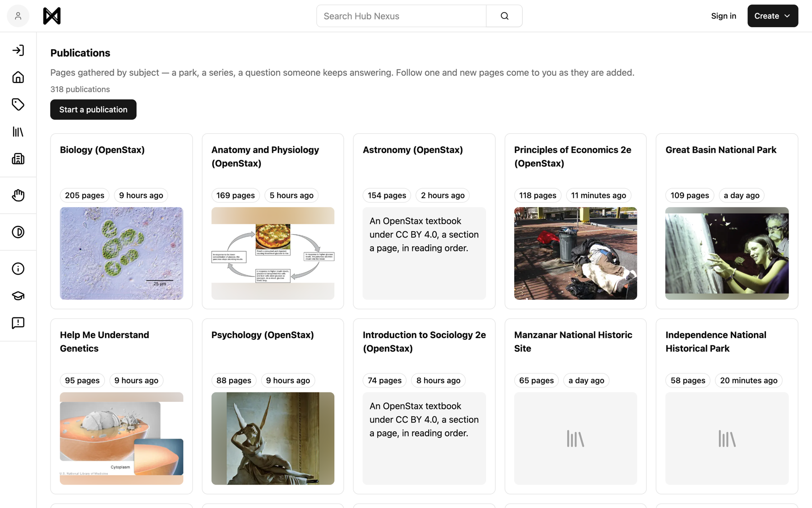Click the magnifier search button
This screenshot has height=508, width=812.
(504, 16)
